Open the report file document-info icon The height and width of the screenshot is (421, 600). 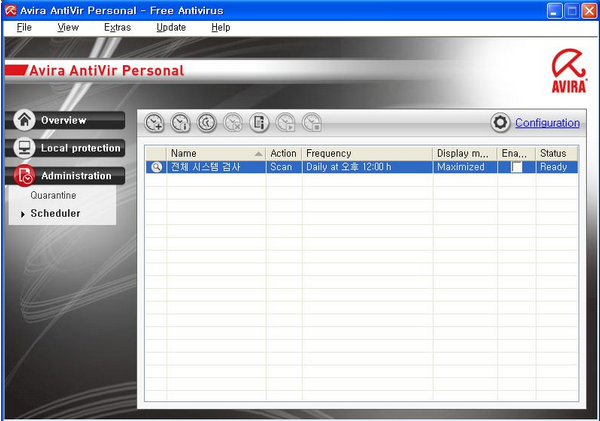tap(259, 123)
